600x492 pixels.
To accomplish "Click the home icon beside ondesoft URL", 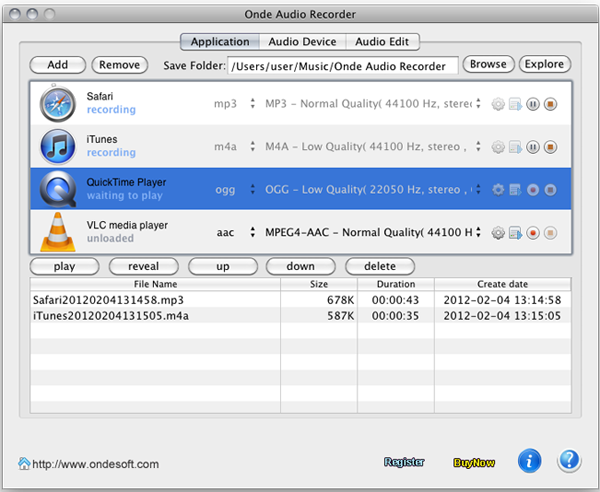I will pyautogui.click(x=24, y=463).
